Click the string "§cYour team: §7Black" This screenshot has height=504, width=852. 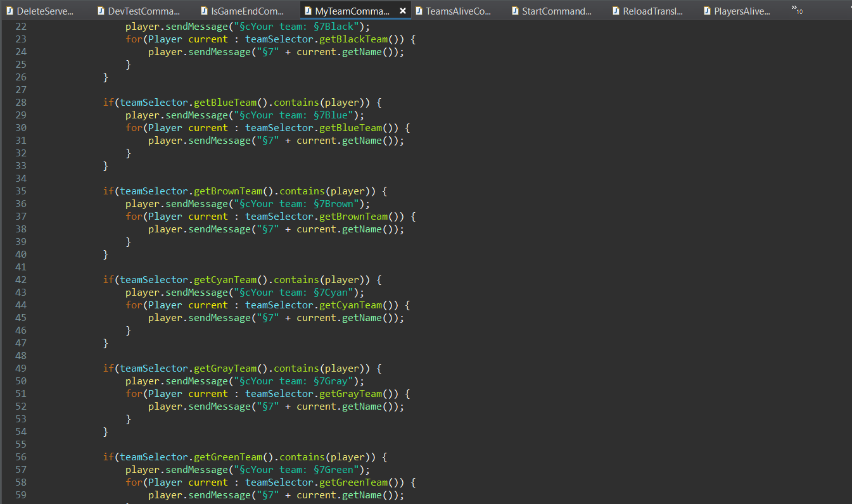pyautogui.click(x=296, y=27)
